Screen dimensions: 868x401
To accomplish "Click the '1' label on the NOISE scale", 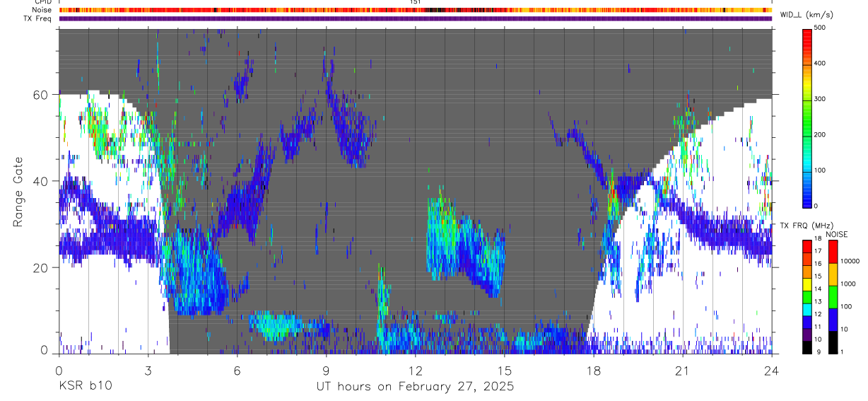I will pos(843,351).
